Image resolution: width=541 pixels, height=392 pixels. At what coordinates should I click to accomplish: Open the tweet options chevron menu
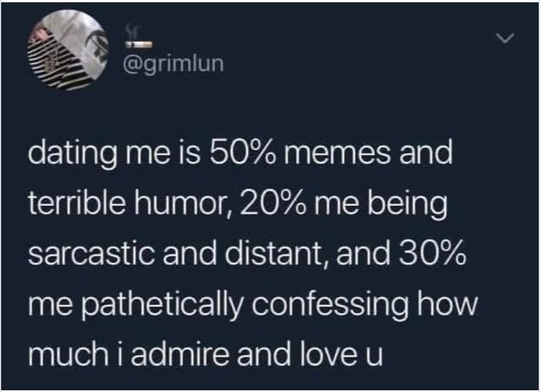505,38
